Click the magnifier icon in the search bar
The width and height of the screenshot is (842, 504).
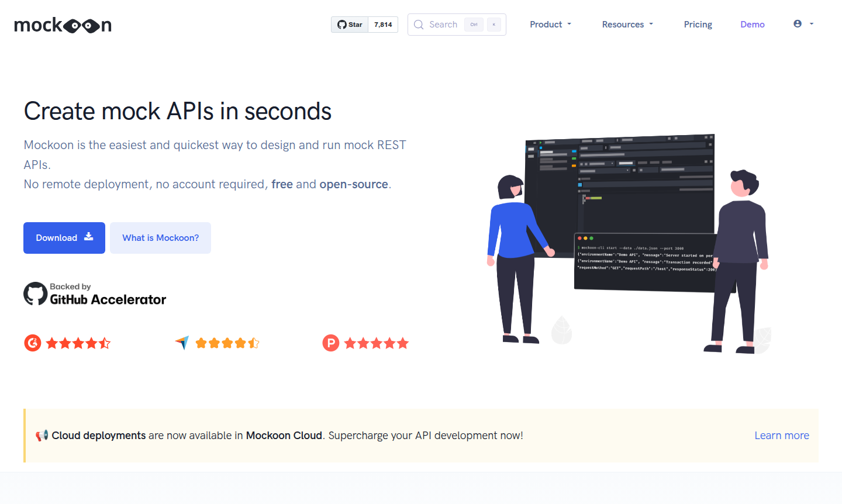tap(419, 25)
